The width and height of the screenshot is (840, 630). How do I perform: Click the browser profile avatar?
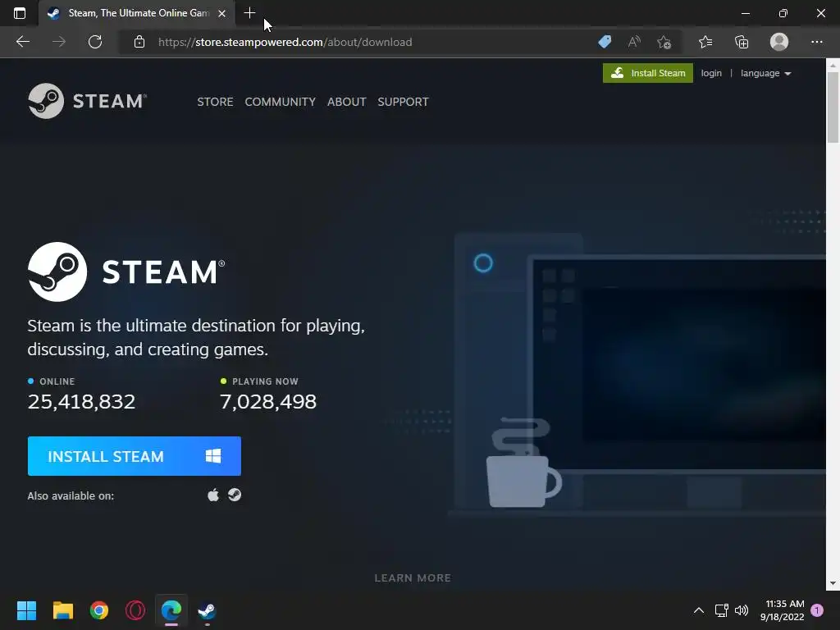(779, 42)
